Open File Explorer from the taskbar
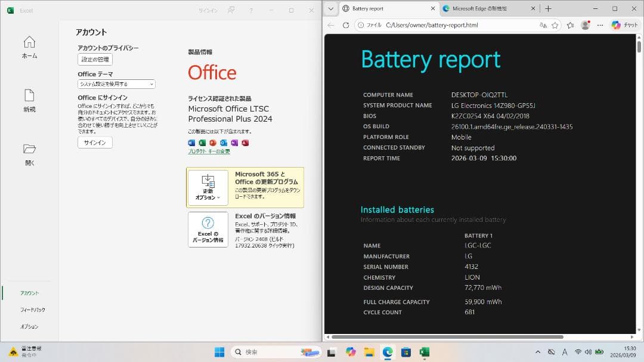The image size is (644, 362). pos(369,352)
